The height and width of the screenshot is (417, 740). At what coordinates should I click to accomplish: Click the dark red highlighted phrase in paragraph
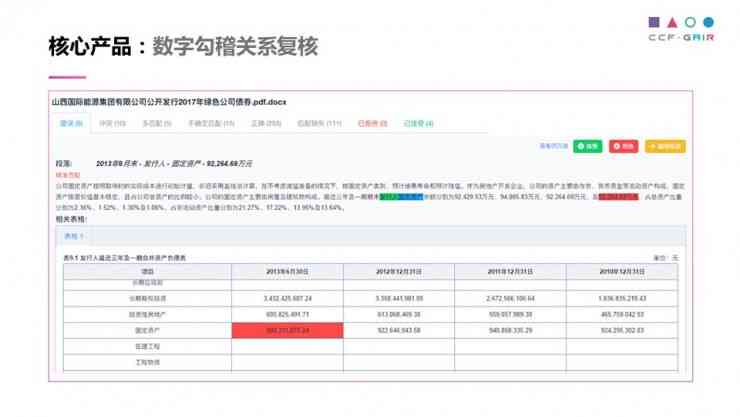(618, 197)
